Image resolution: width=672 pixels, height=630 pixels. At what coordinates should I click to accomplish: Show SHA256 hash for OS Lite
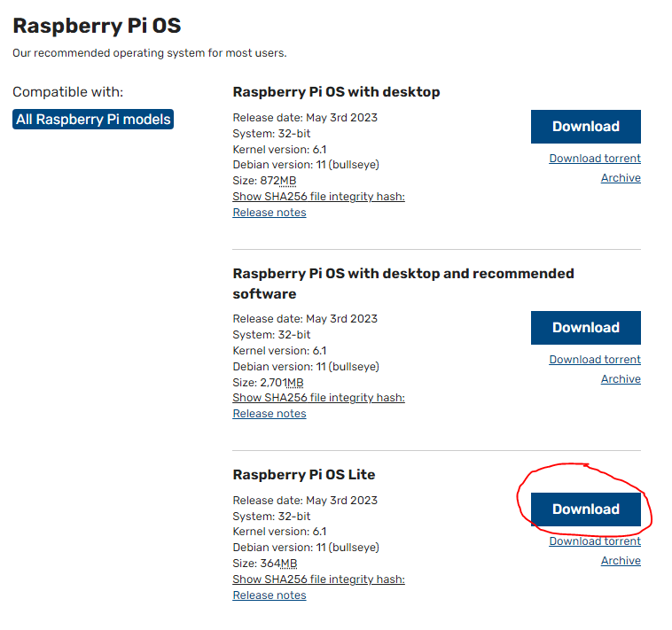(318, 579)
